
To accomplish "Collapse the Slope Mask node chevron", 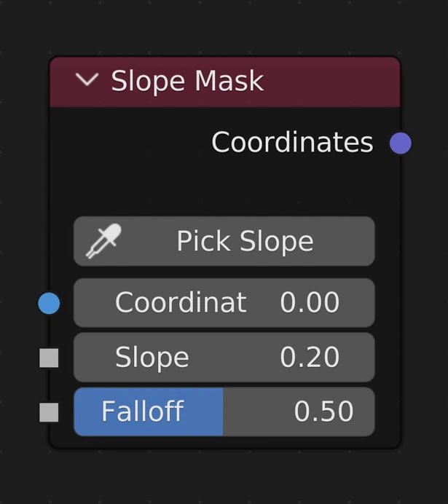I will pyautogui.click(x=87, y=80).
